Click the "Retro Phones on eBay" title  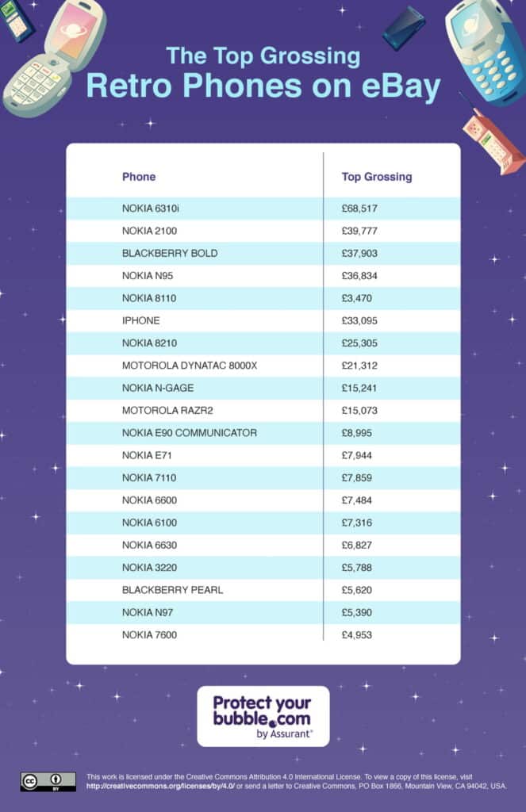point(263,86)
